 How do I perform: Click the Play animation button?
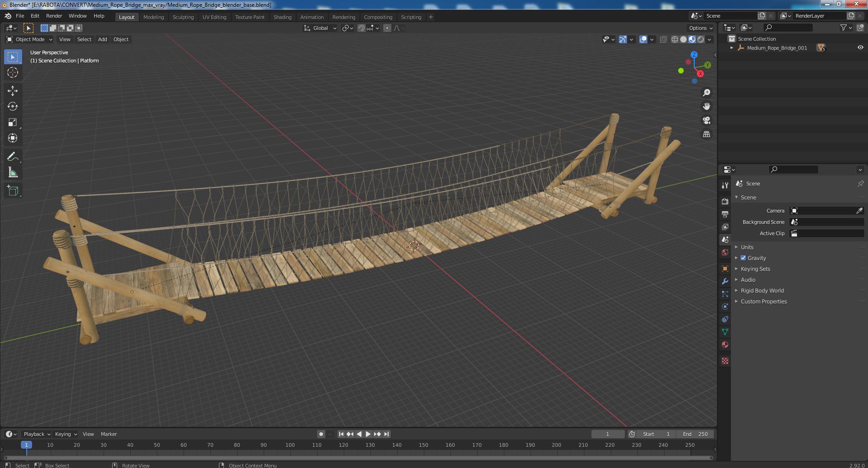(368, 434)
